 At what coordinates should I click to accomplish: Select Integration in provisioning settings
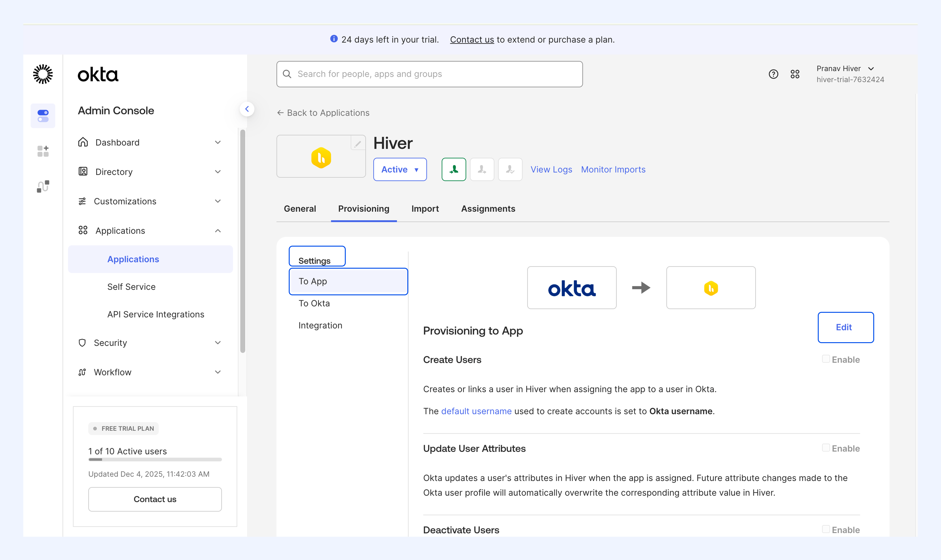[320, 325]
